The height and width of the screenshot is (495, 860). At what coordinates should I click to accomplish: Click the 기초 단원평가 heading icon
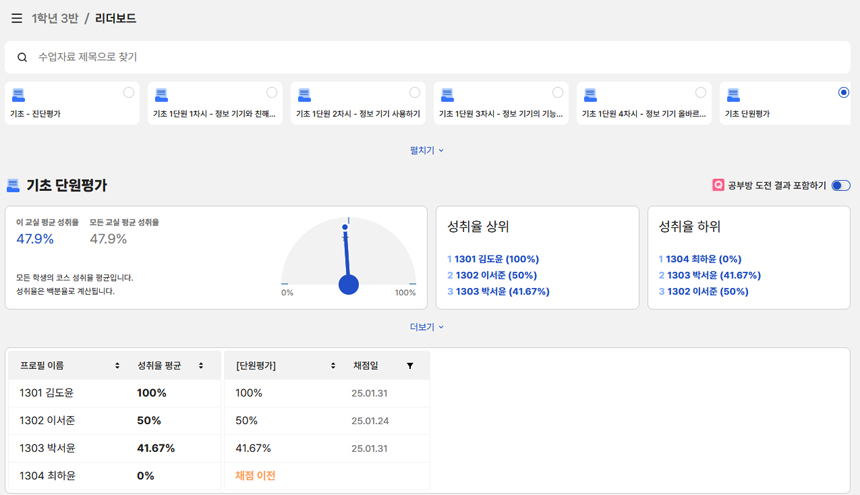[x=13, y=185]
